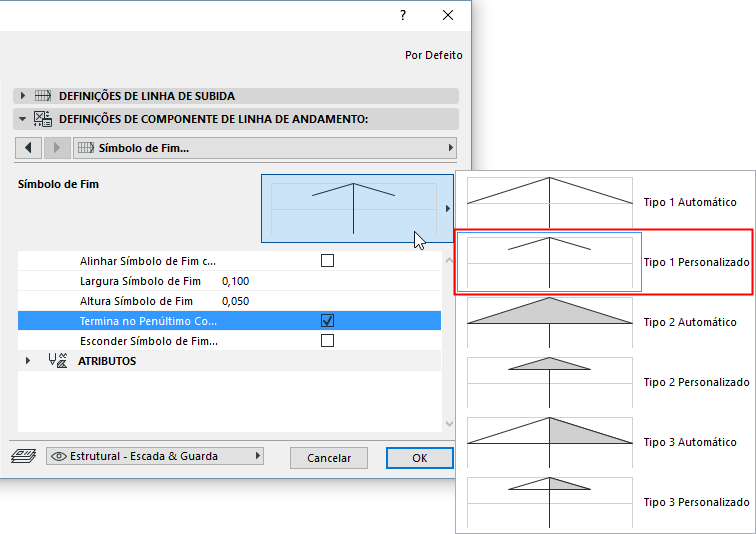
Task: Open the end symbol preview popup selector
Action: coord(357,208)
